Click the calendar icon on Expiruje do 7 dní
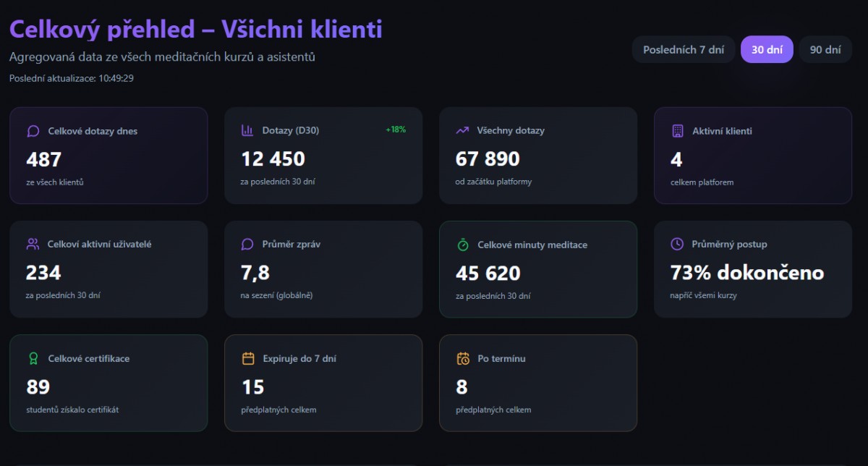The height and width of the screenshot is (466, 868). point(247,358)
